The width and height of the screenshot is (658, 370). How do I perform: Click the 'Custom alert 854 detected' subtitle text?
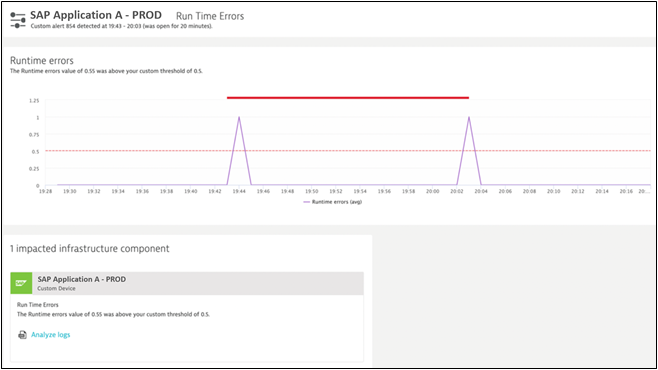[121, 26]
